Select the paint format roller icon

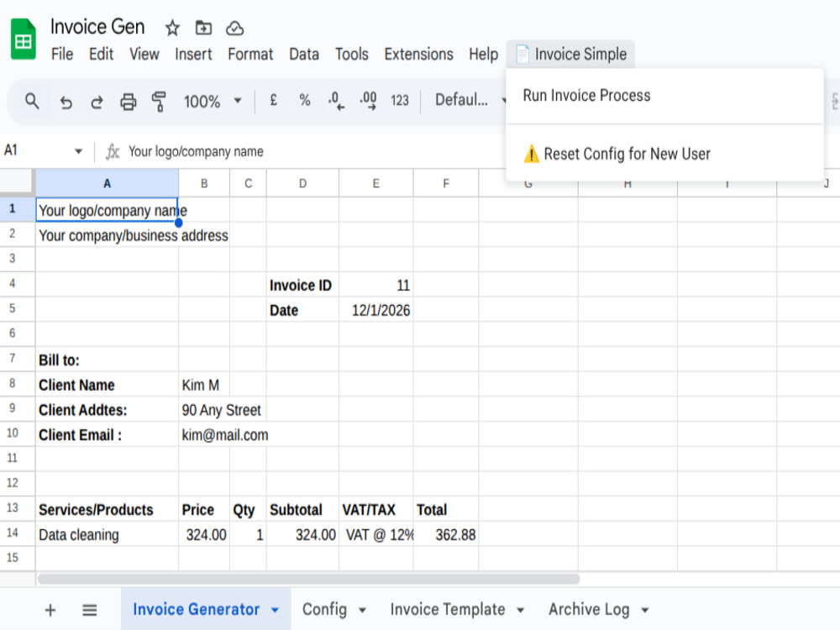coord(159,102)
